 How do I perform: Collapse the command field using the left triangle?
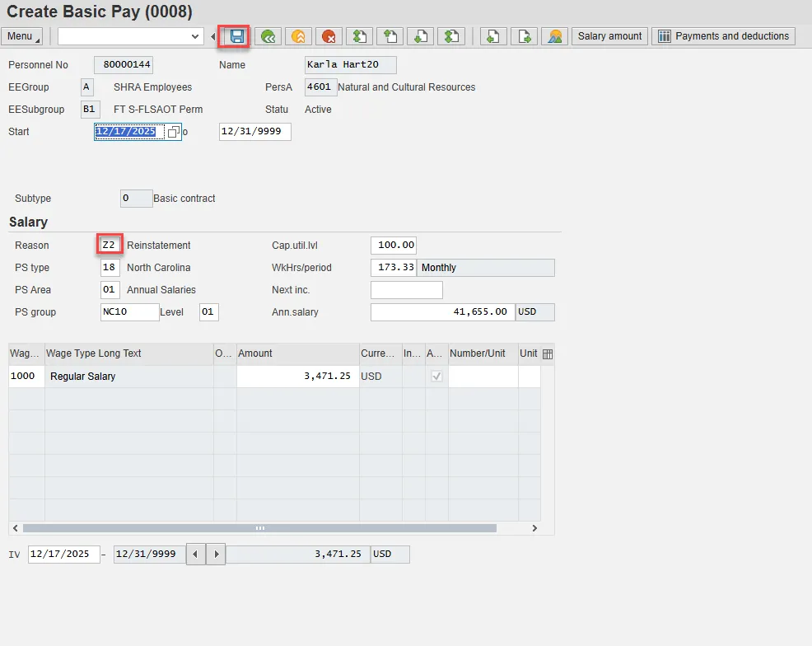point(213,36)
